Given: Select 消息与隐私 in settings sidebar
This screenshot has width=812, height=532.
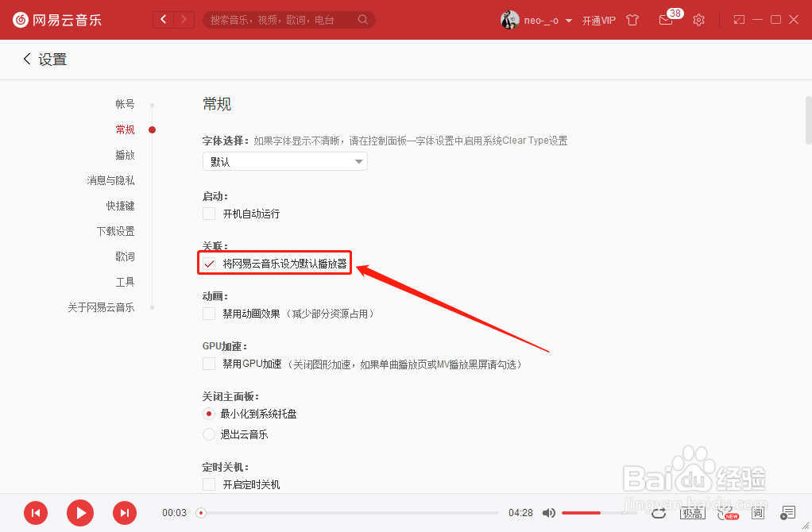Looking at the screenshot, I should (110, 180).
